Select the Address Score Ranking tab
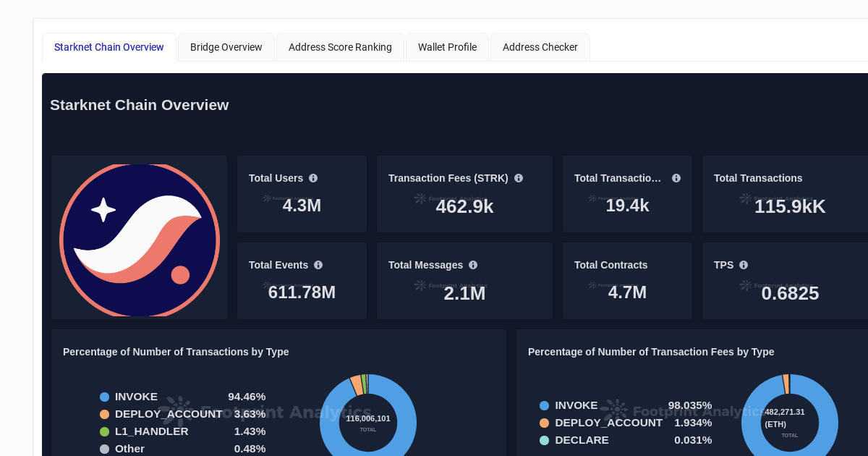This screenshot has width=868, height=456. coord(340,46)
